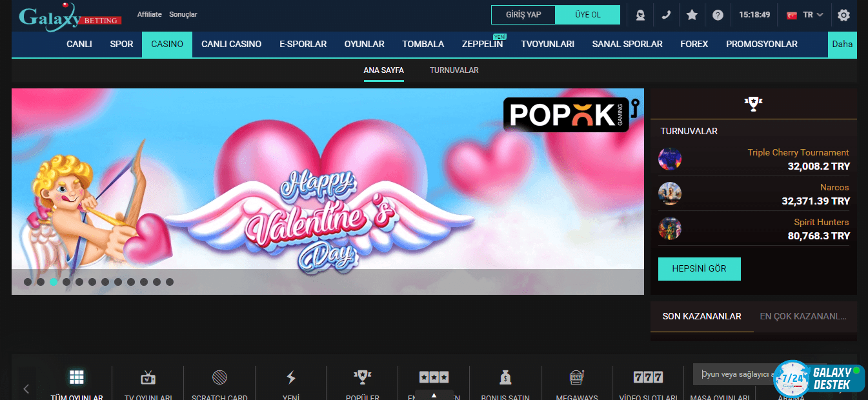868x400 pixels.
Task: Switch to the Turnuvalar tab
Action: (x=454, y=70)
